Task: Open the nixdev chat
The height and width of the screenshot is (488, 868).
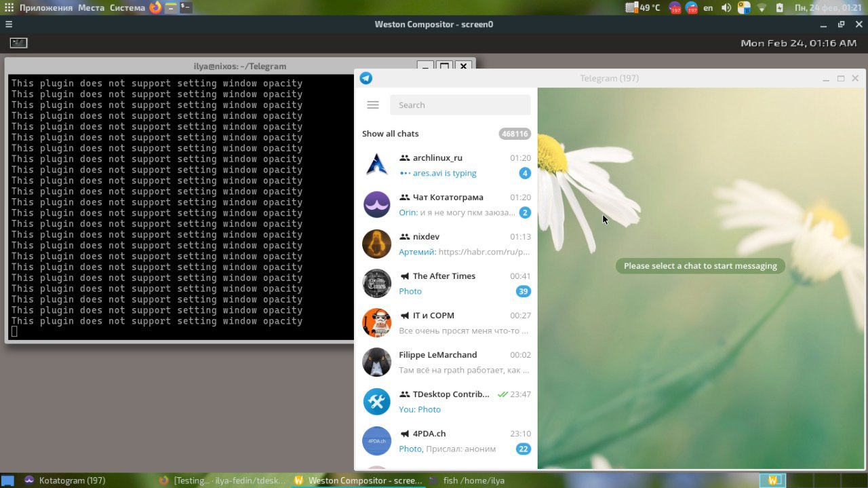Action: point(446,244)
